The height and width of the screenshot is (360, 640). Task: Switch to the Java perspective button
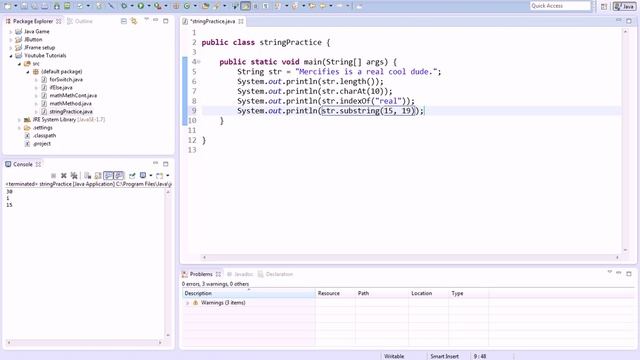[x=624, y=6]
